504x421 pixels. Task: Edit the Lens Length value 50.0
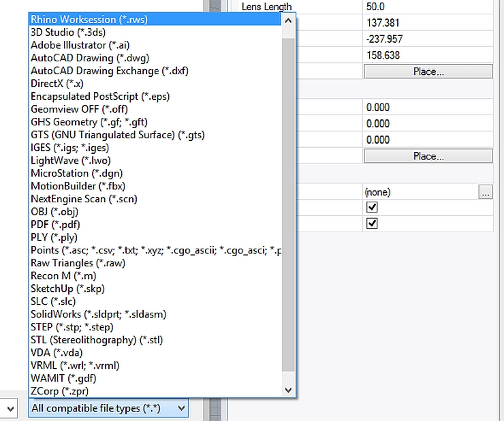(428, 7)
